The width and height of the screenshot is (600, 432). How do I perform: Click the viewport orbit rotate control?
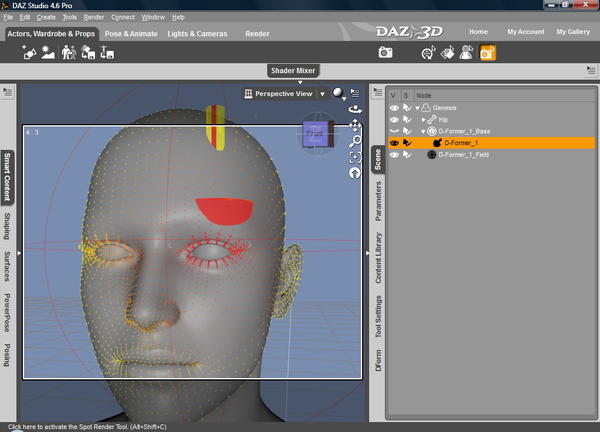click(355, 109)
